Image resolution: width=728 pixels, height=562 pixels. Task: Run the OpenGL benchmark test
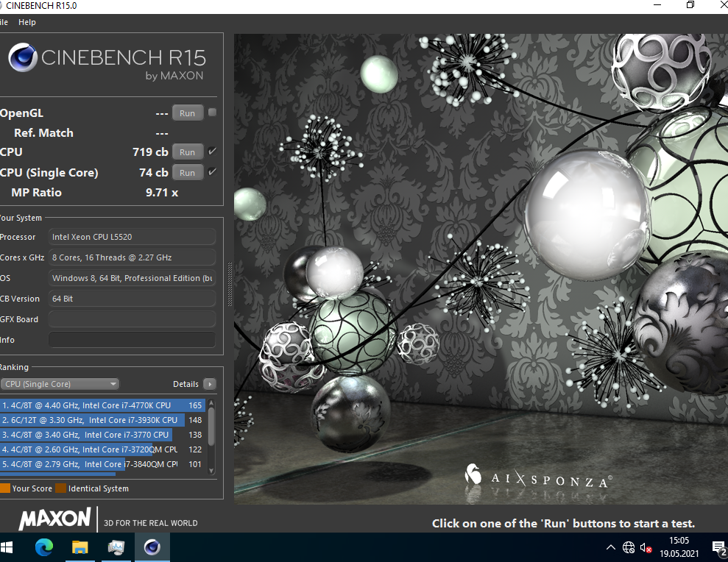(188, 113)
